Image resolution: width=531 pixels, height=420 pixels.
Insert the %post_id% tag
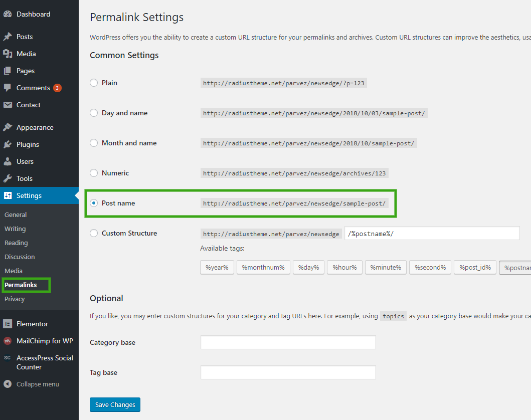point(475,267)
